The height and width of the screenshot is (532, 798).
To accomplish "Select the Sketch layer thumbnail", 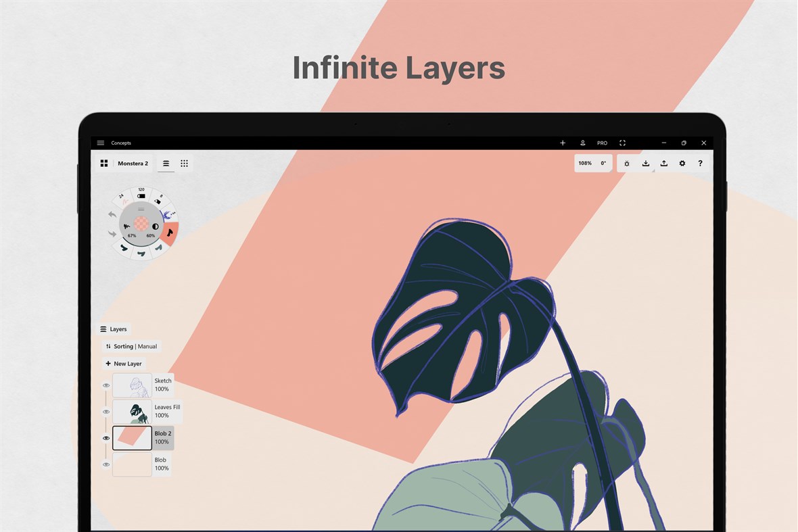I will pos(132,385).
